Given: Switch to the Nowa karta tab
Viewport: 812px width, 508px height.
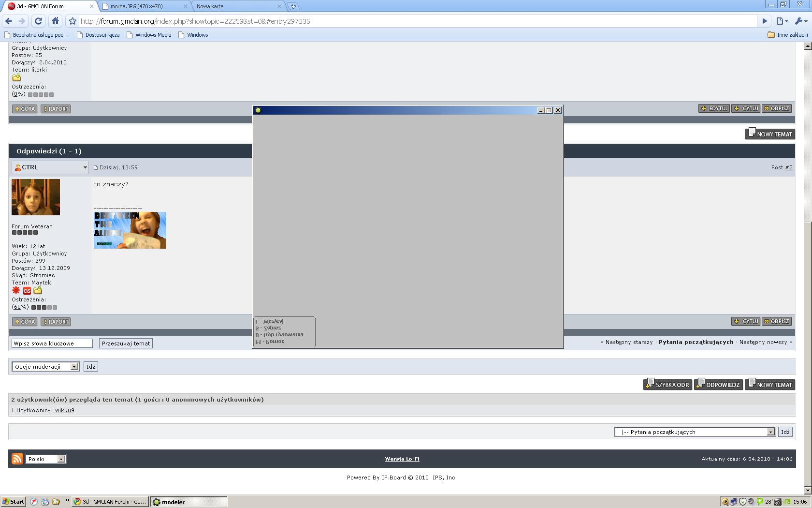Looking at the screenshot, I should pos(237,6).
